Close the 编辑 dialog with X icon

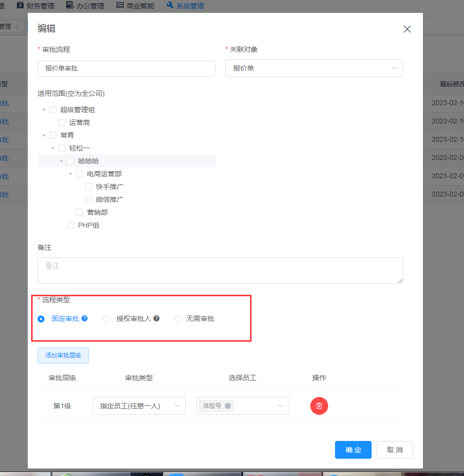coord(407,29)
